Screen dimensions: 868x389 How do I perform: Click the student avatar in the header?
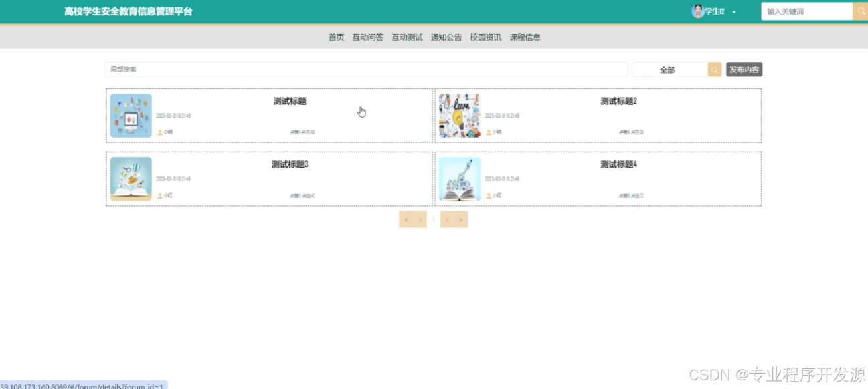(x=698, y=11)
